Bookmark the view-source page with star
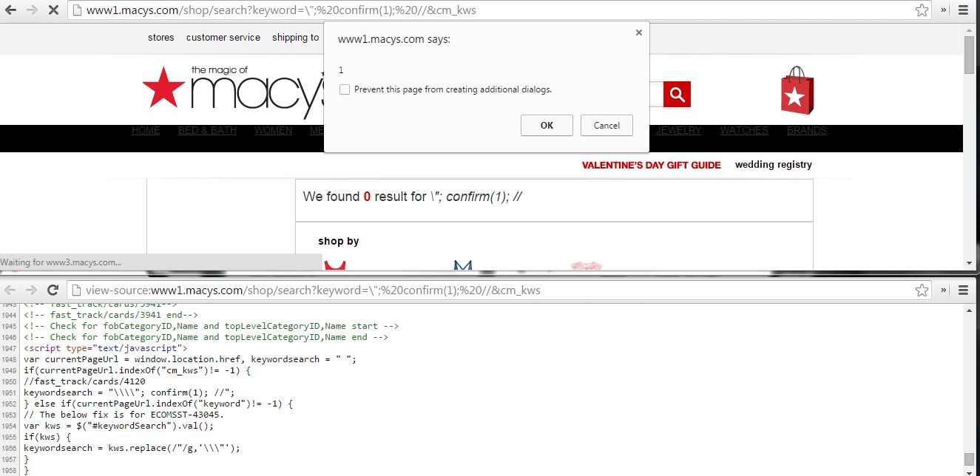 [x=922, y=290]
